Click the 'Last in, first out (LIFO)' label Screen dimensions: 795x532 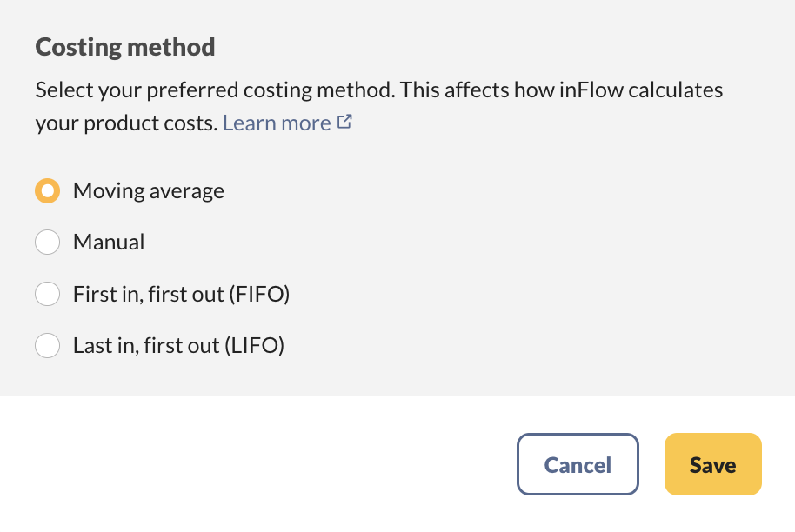pyautogui.click(x=178, y=346)
